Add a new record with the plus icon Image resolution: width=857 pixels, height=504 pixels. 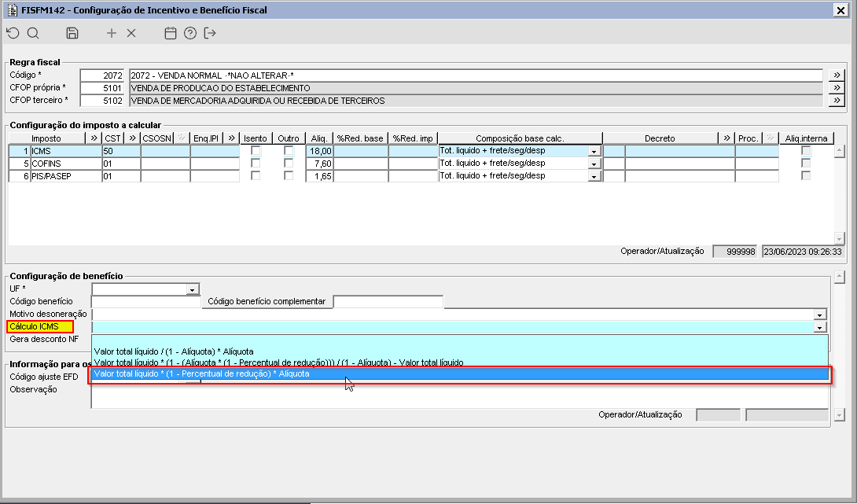(x=112, y=33)
